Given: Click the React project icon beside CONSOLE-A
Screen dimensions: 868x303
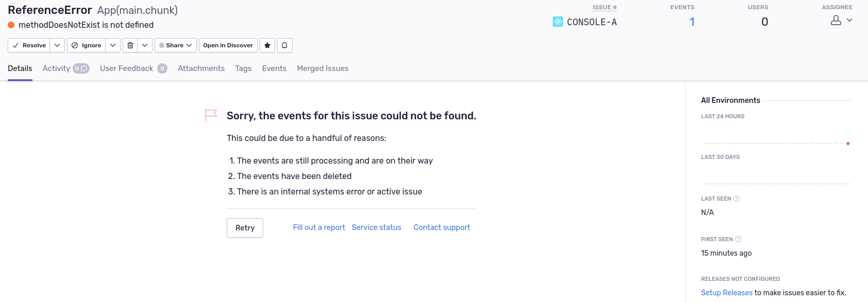Looking at the screenshot, I should tap(557, 22).
